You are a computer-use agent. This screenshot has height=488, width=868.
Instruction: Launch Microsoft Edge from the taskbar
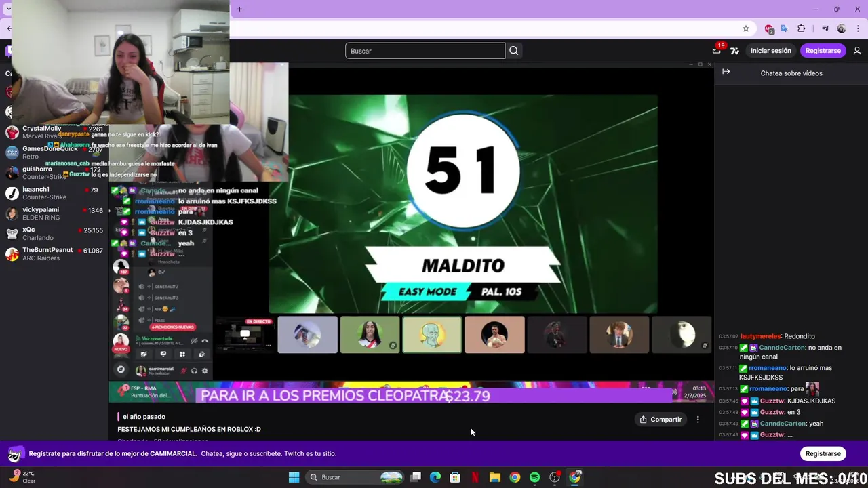tap(435, 477)
